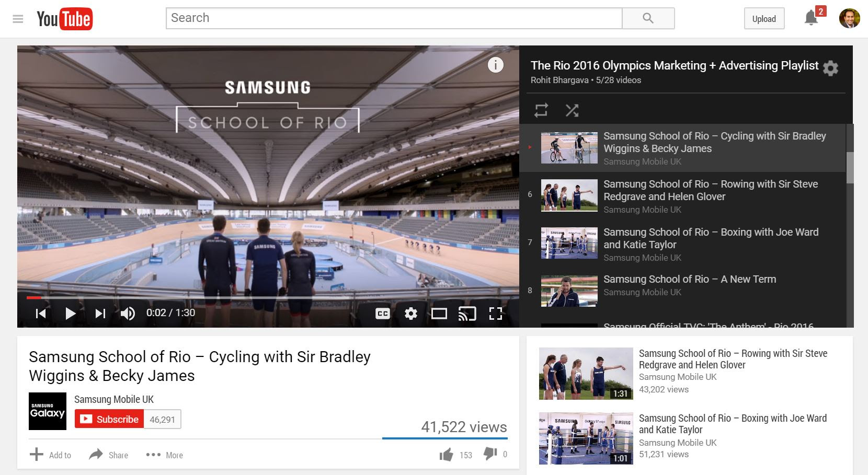Toggle closed captions on the player

tap(383, 314)
